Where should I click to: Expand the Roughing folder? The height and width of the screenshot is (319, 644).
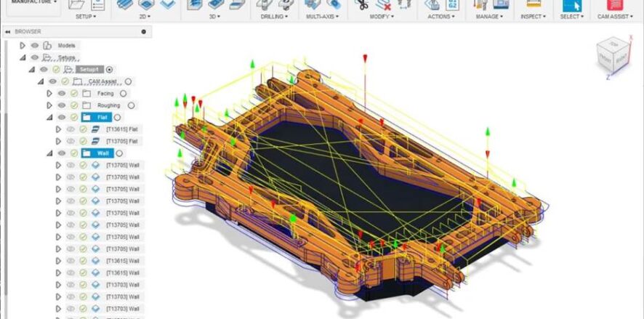point(49,105)
